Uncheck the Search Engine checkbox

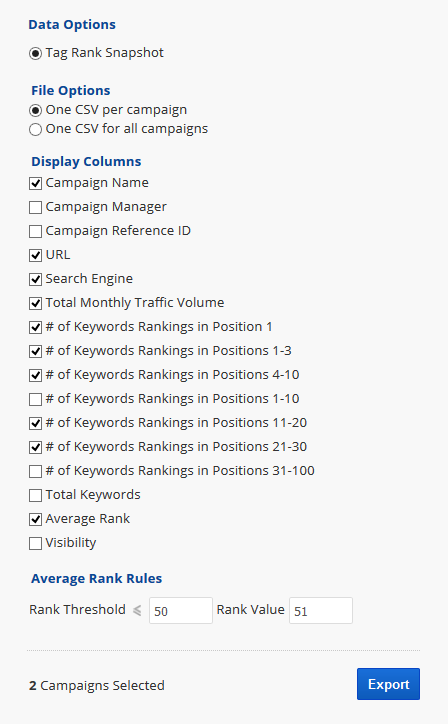(36, 280)
